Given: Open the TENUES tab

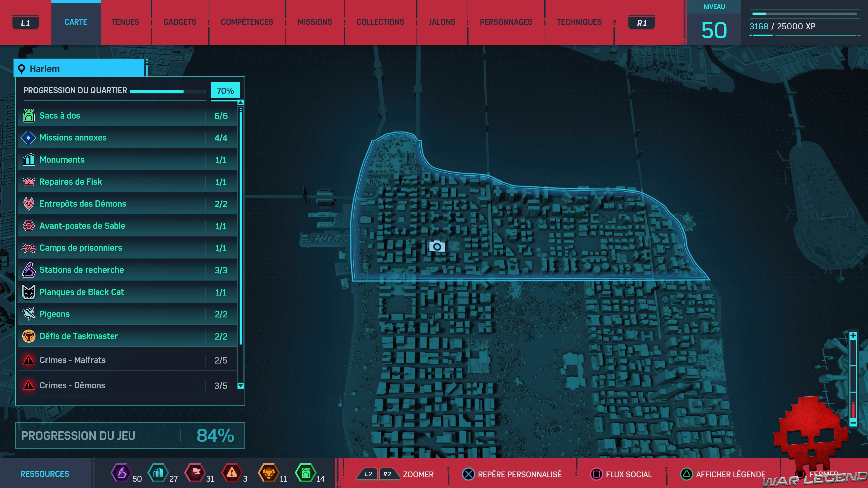Looking at the screenshot, I should coord(125,22).
